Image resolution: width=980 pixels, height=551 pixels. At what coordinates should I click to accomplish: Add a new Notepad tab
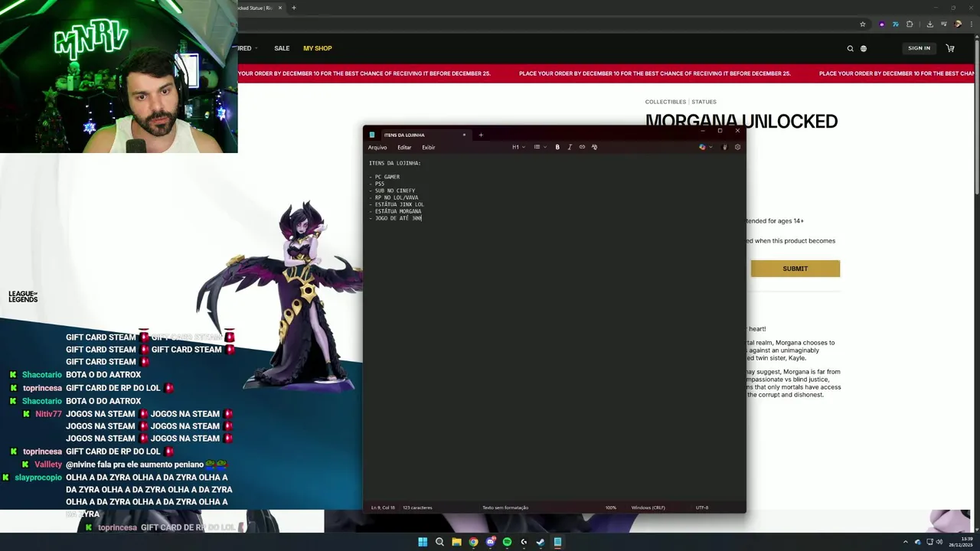click(481, 135)
